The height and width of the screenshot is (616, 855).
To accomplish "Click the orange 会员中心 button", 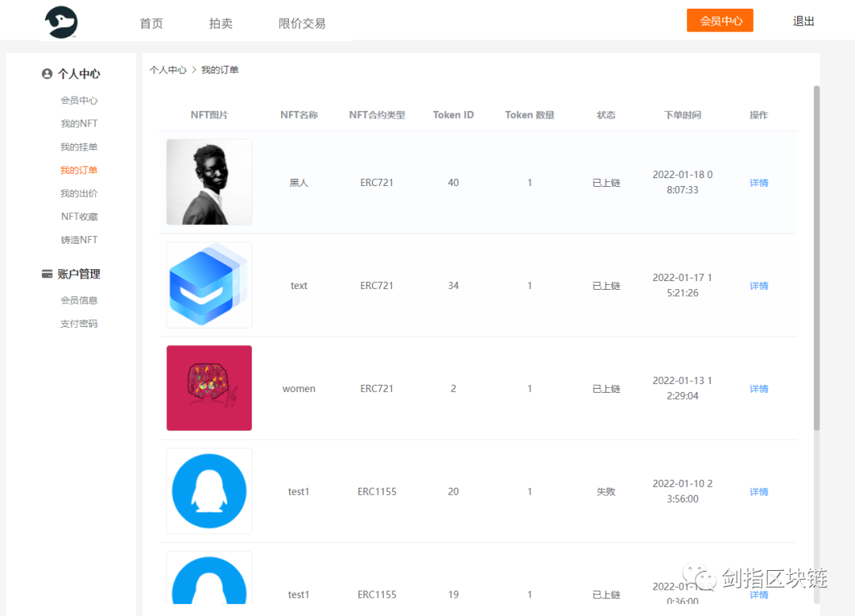I will (720, 20).
